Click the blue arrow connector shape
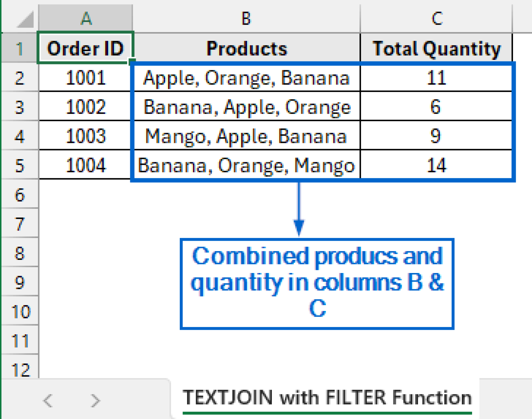 tap(299, 208)
